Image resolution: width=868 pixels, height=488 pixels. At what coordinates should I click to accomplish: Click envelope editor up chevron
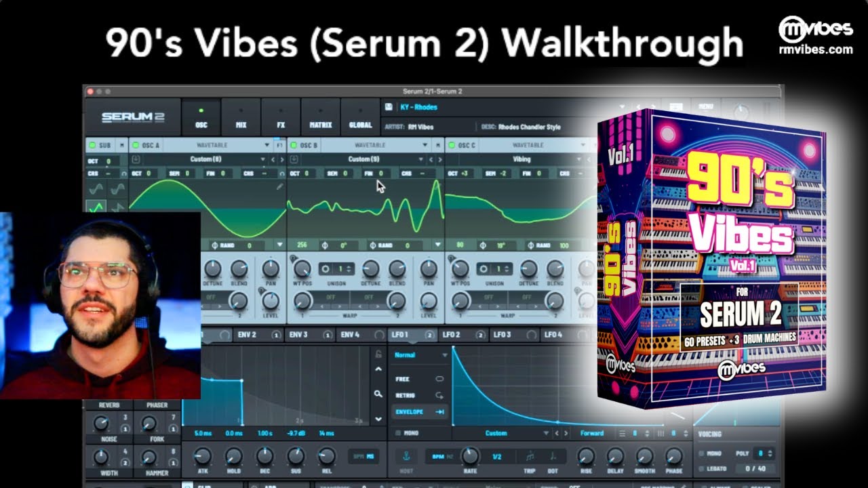(x=378, y=369)
